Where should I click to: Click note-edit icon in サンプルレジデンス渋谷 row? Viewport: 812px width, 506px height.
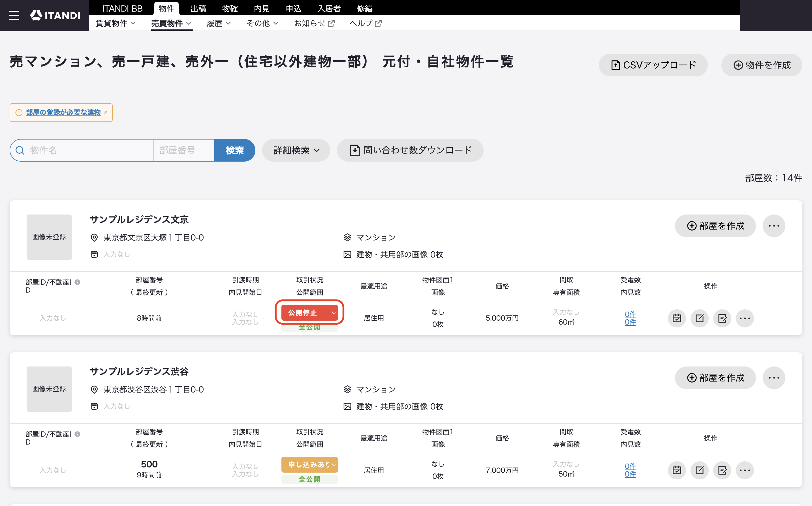point(722,470)
